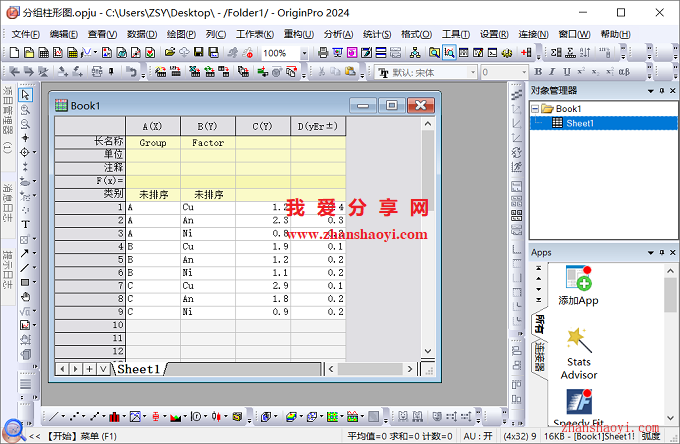Click the new workbook icon in toolbar
This screenshot has height=444, width=680.
click(44, 53)
